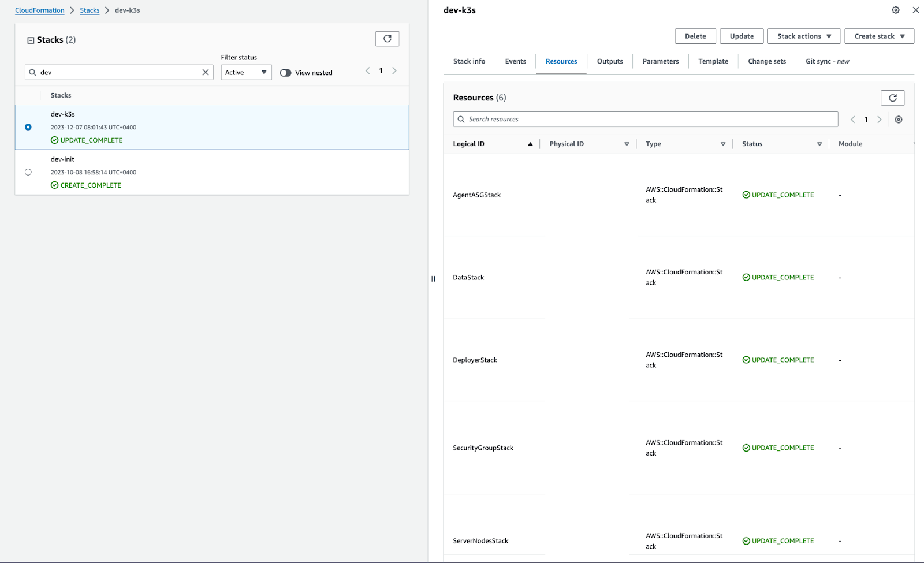Open the CloudFormation breadcrumb link

tap(39, 10)
